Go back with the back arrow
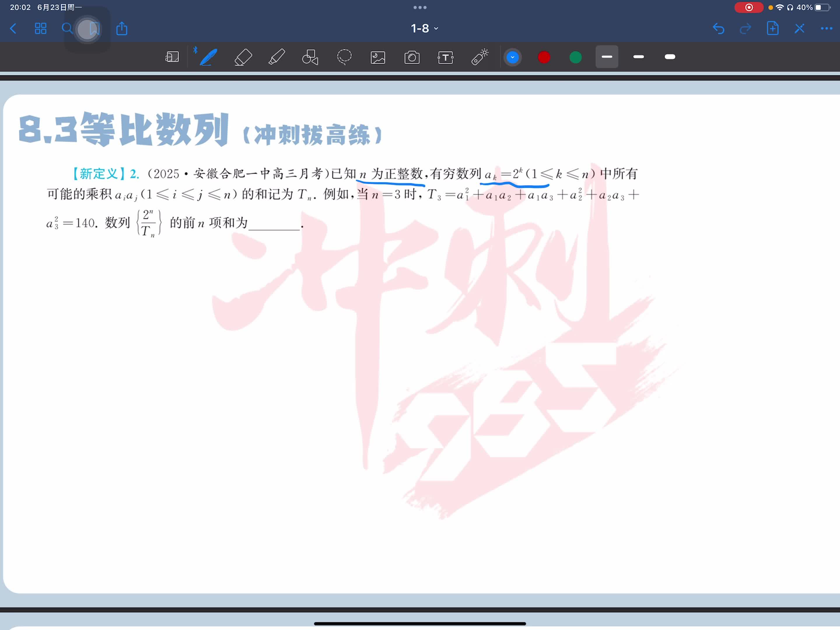The height and width of the screenshot is (630, 840). pos(13,29)
